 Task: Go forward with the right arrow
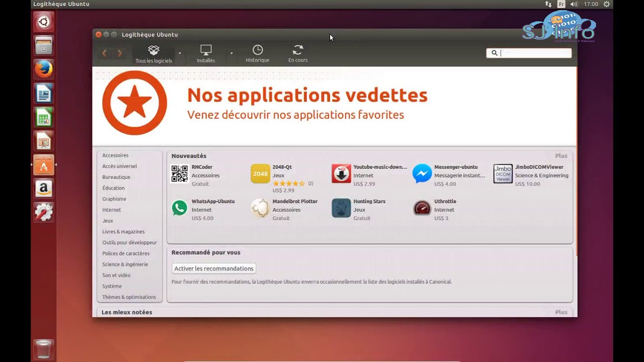click(x=120, y=53)
